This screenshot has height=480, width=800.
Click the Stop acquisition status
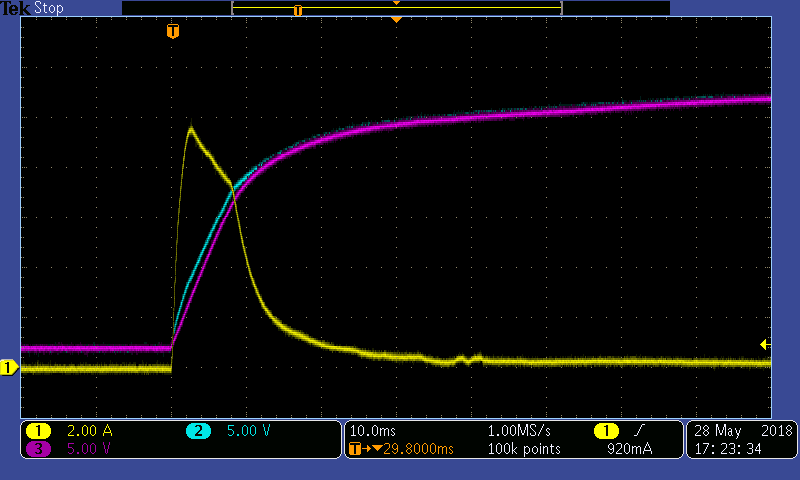(48, 8)
